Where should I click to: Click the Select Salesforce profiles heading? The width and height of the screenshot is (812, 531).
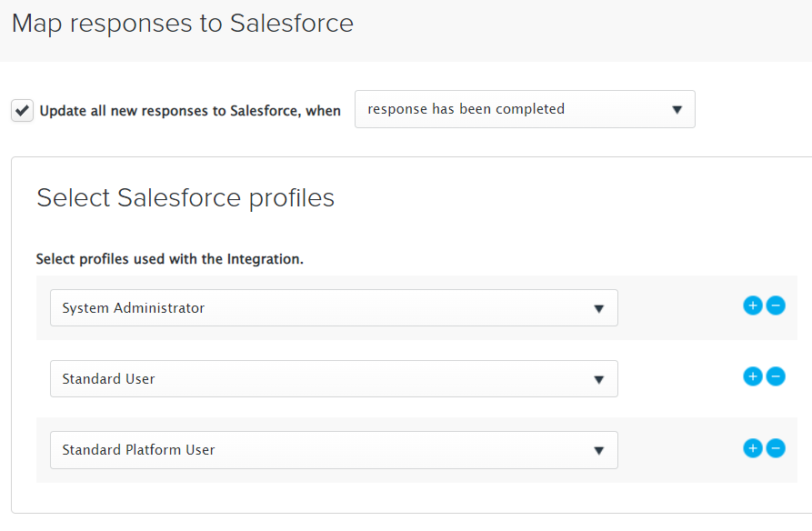coord(185,197)
